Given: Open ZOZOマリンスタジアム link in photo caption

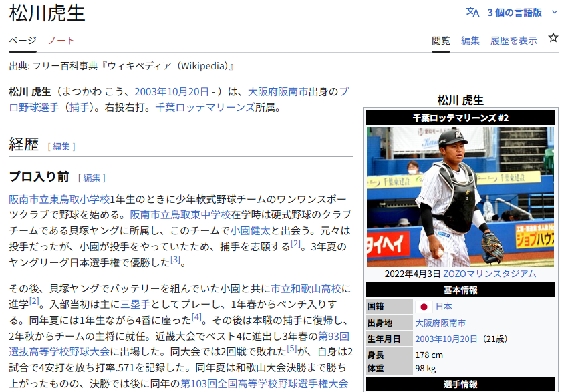Looking at the screenshot, I should click(489, 274).
